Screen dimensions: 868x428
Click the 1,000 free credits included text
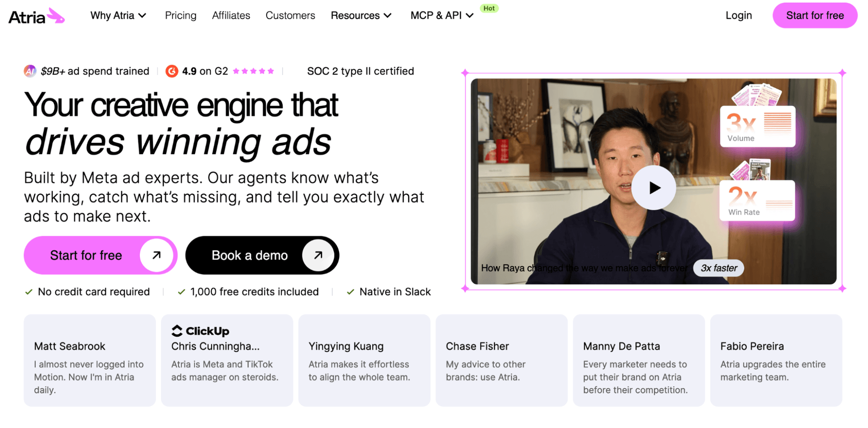255,292
